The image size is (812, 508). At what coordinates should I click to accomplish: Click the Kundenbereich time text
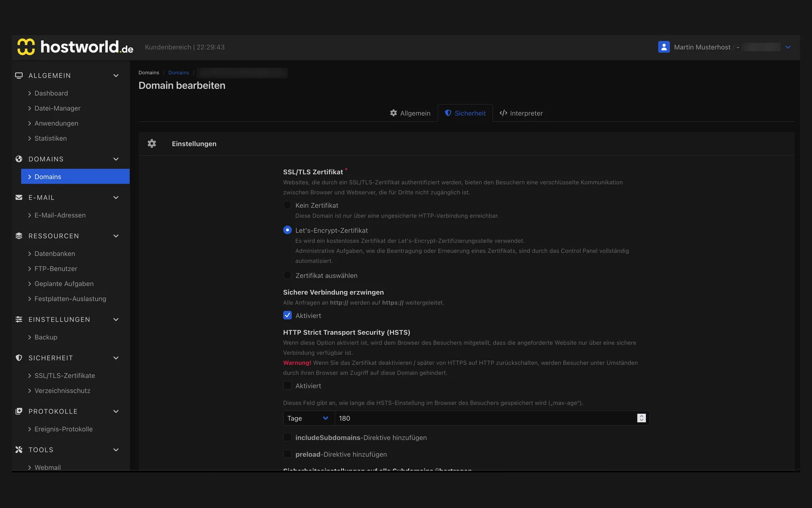coord(185,47)
